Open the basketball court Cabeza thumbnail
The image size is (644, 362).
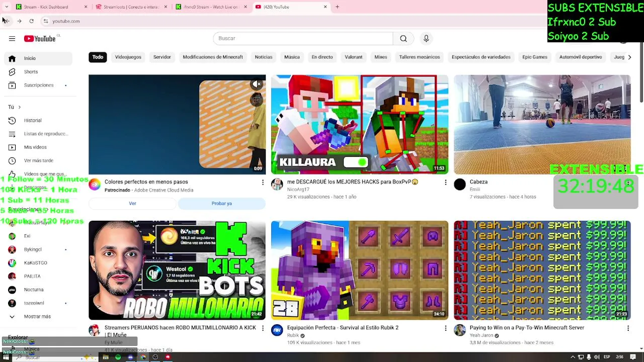tap(542, 124)
